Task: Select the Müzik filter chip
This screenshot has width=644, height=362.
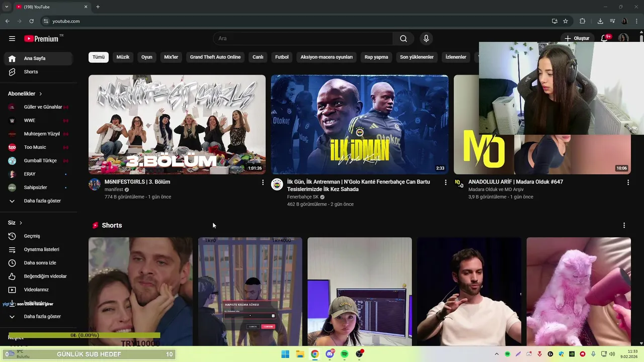Action: (123, 57)
